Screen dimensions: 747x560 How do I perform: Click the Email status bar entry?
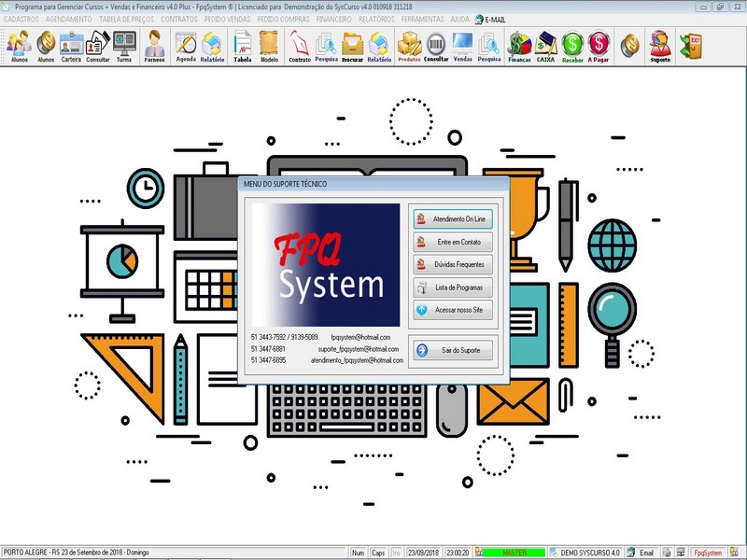[642, 553]
